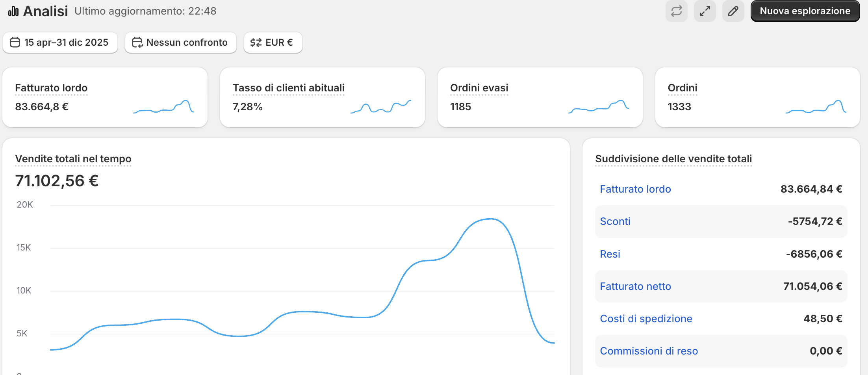Click the refresh data icon
Viewport: 868px width, 375px height.
click(676, 11)
